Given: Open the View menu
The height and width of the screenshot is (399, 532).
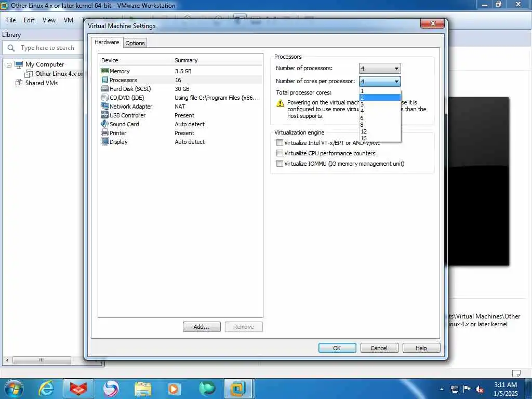Looking at the screenshot, I should click(49, 20).
